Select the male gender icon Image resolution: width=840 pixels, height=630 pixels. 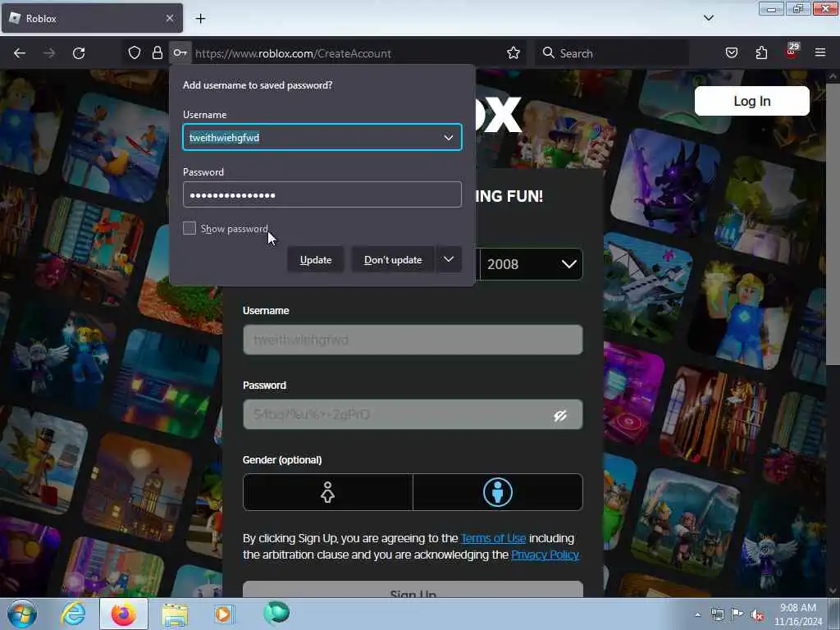[498, 492]
